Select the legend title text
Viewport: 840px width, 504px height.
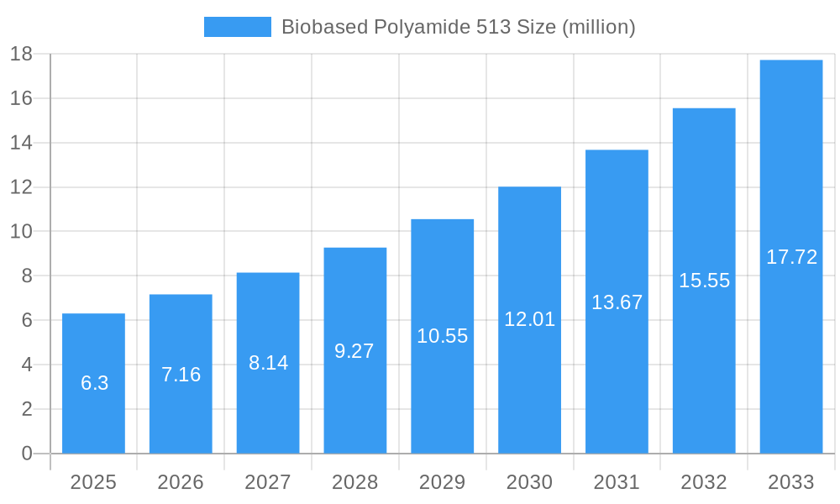click(x=459, y=26)
